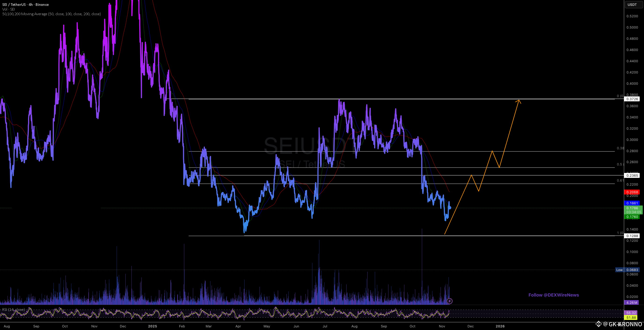
Task: Click the Follow @DEXWireNews text
Action: 554,295
